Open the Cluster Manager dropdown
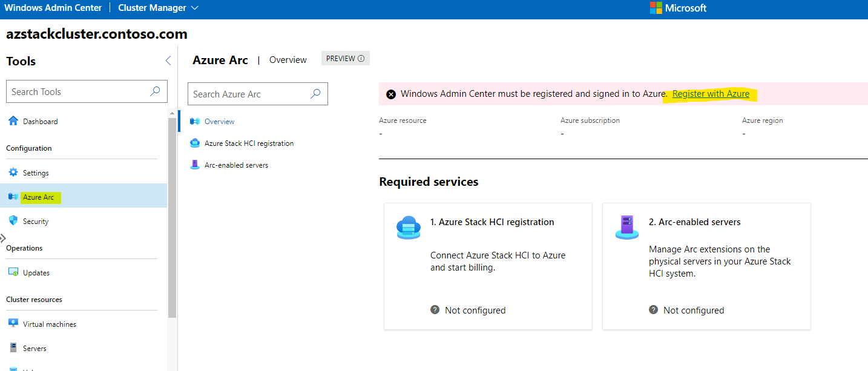868x371 pixels. (x=158, y=8)
